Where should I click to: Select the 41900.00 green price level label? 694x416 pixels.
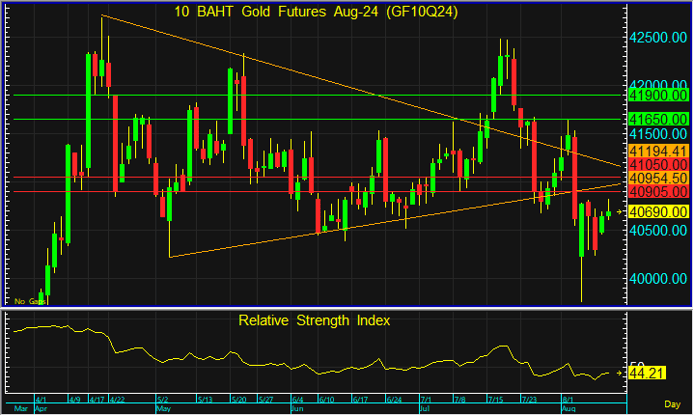658,95
